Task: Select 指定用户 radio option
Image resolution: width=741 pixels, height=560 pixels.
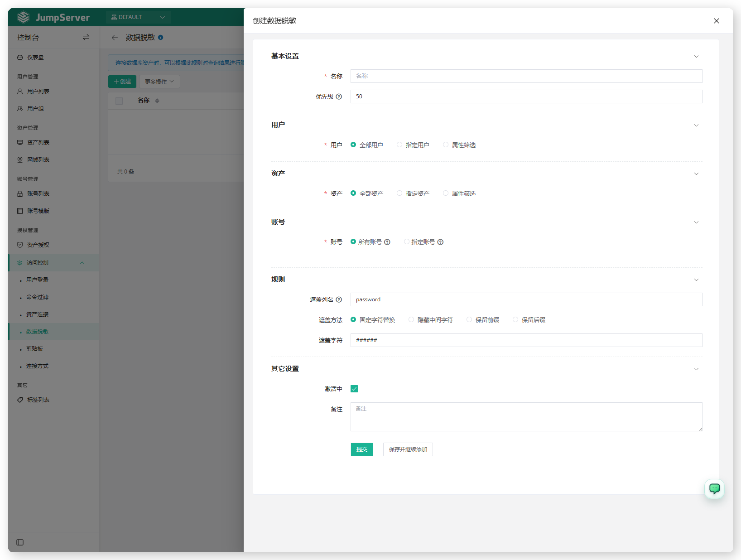Action: pyautogui.click(x=413, y=145)
